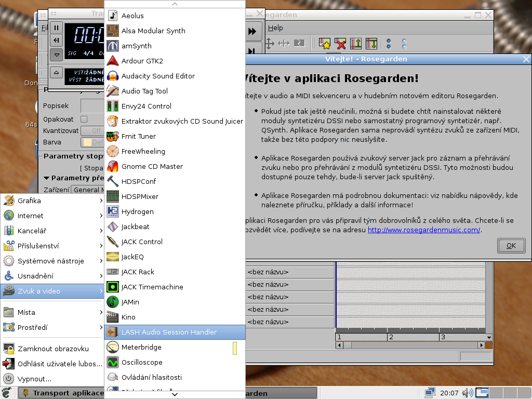Click the network icon in the system tray

click(x=431, y=393)
